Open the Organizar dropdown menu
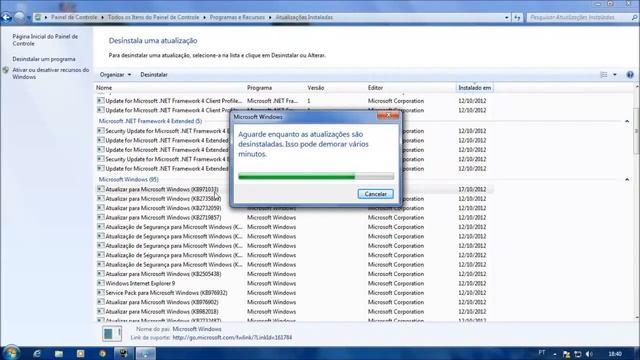The image size is (640, 360). pos(115,75)
